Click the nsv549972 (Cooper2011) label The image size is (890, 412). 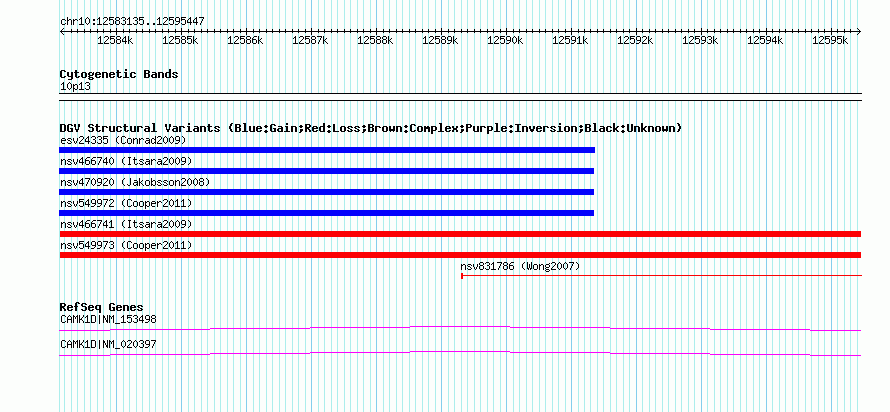pyautogui.click(x=126, y=203)
